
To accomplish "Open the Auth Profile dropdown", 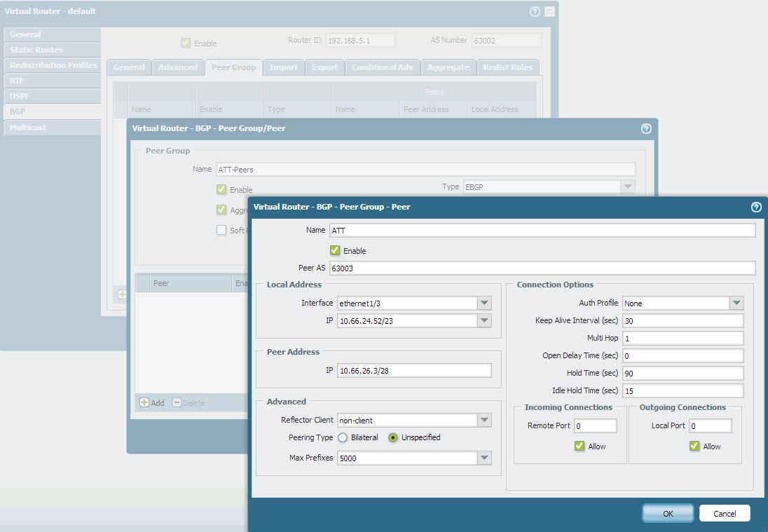I will pyautogui.click(x=736, y=303).
